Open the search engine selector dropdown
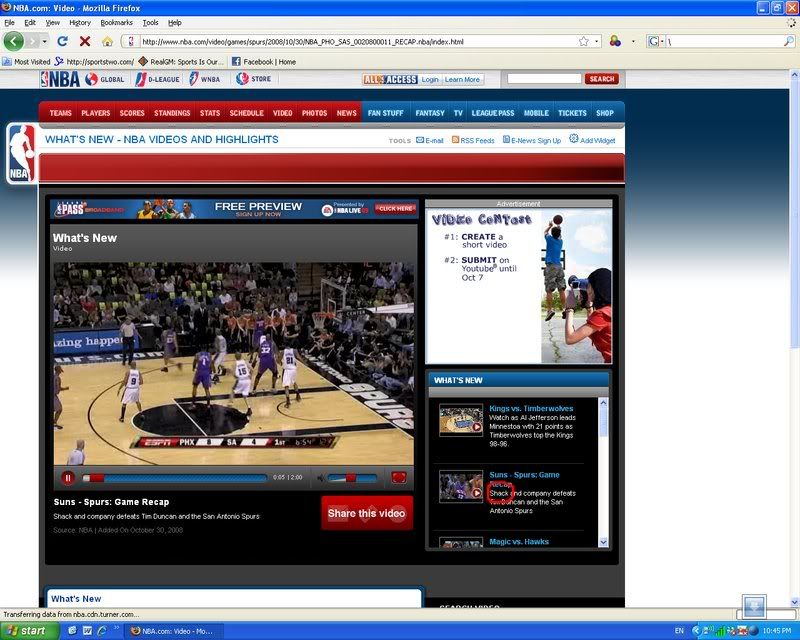This screenshot has height=640, width=800. [656, 41]
